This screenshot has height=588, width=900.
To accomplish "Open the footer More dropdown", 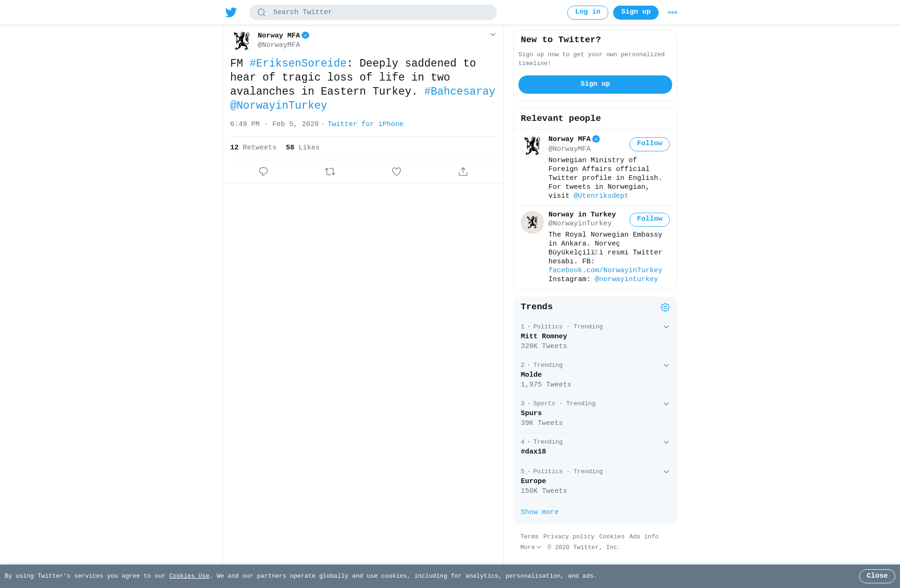I will pos(531,547).
